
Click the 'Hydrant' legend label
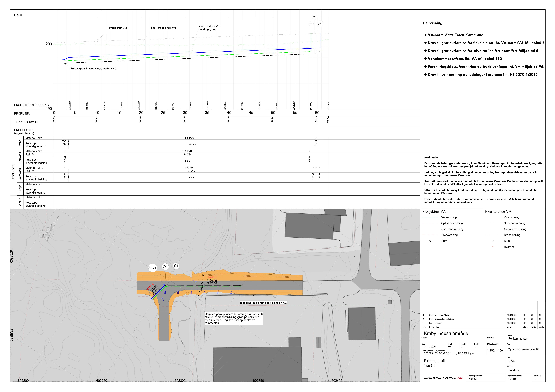(509, 247)
